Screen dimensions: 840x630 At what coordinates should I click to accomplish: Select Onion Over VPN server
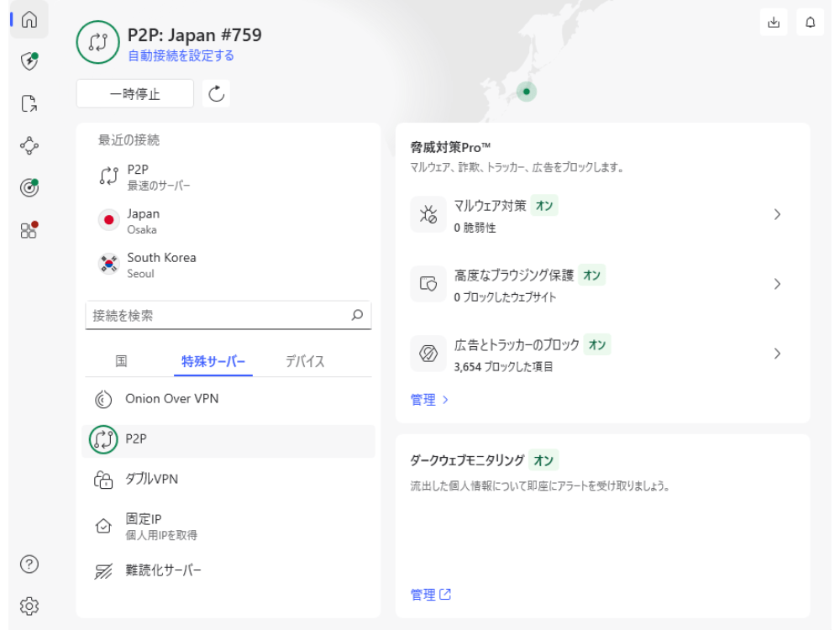(x=171, y=399)
